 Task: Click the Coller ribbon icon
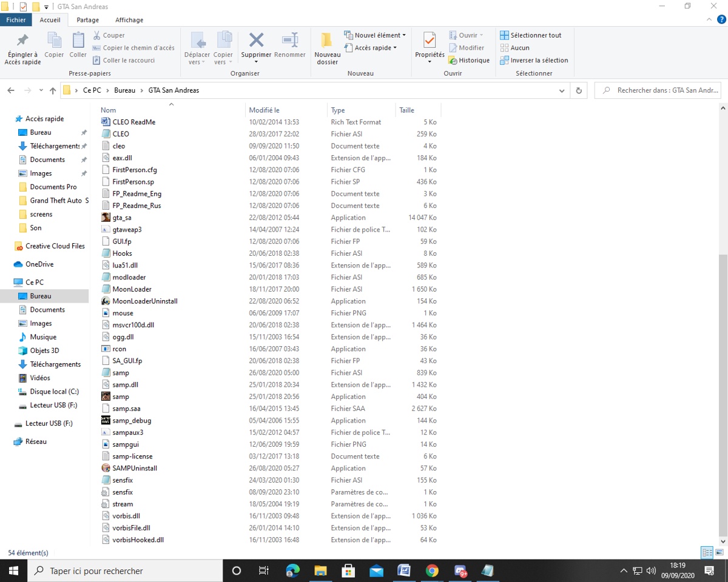coord(78,41)
